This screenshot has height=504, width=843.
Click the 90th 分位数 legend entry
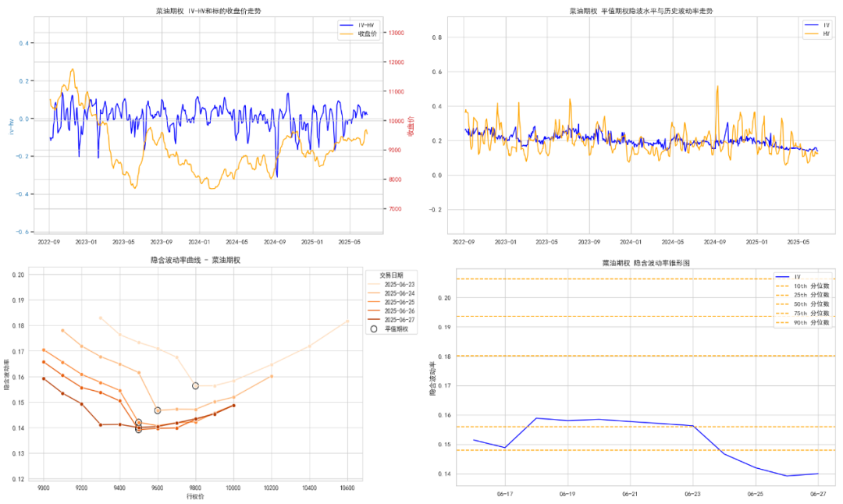(x=802, y=322)
